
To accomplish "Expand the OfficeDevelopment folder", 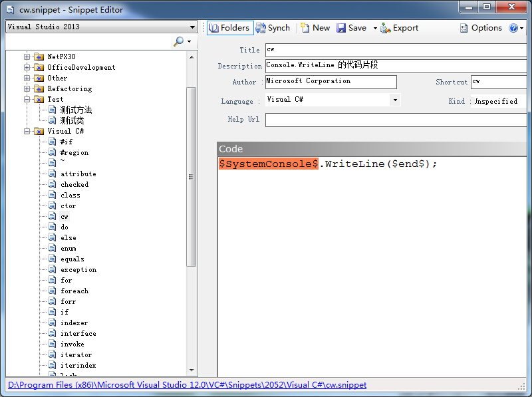I will click(x=27, y=68).
